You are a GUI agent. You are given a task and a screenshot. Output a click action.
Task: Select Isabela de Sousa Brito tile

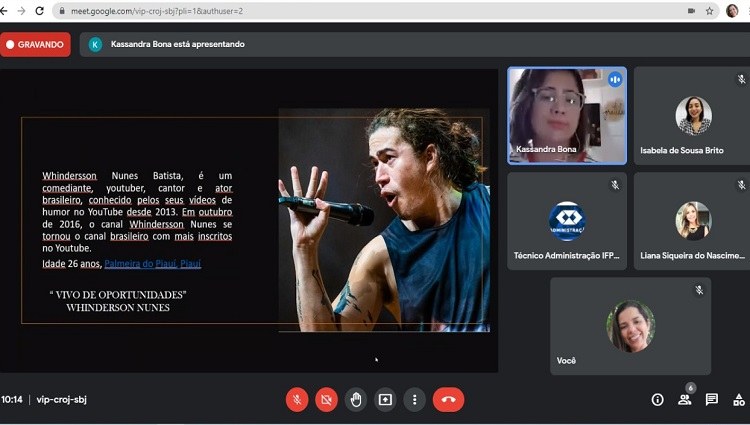point(692,116)
